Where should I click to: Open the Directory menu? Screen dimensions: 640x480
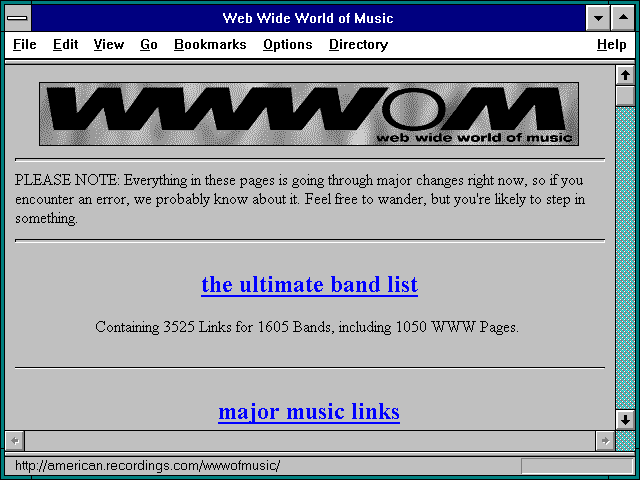coord(358,44)
